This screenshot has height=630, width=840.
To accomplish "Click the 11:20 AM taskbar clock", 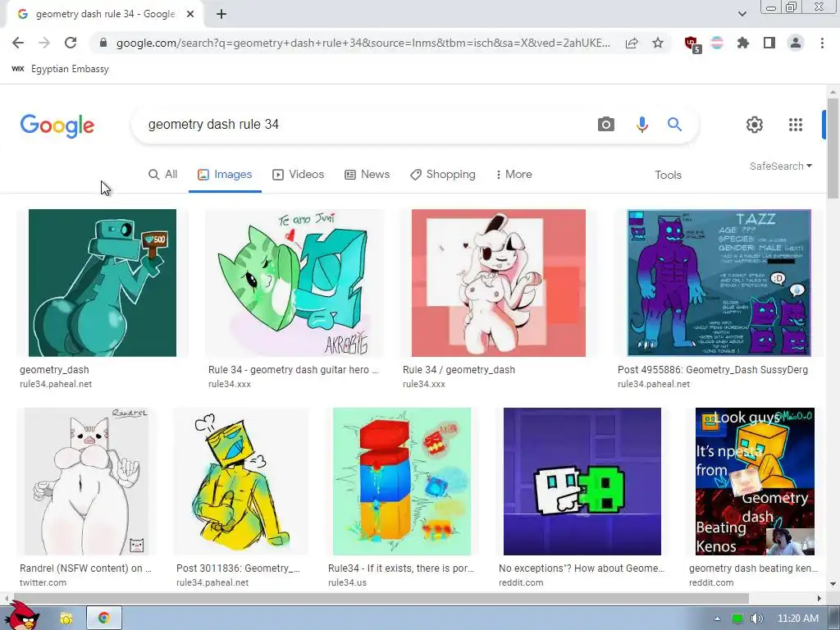I will tap(797, 619).
